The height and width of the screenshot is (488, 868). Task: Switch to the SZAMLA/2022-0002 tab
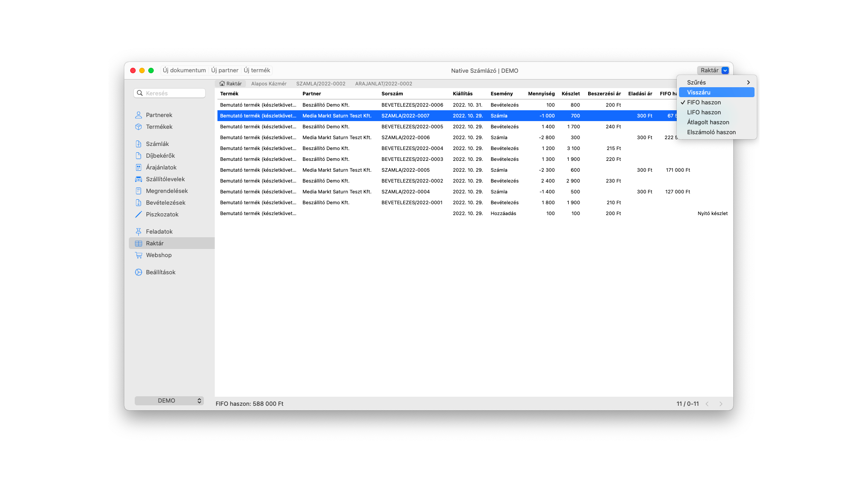321,84
